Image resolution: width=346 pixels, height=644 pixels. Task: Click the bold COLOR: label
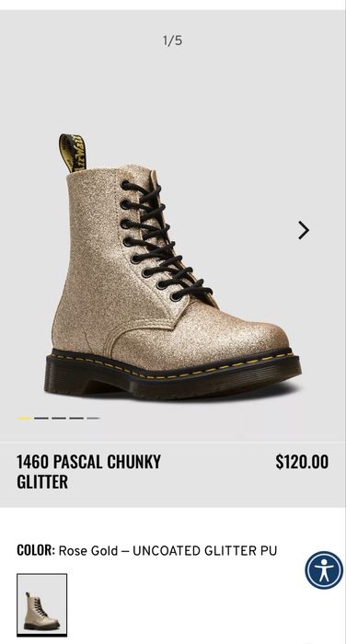(36, 550)
